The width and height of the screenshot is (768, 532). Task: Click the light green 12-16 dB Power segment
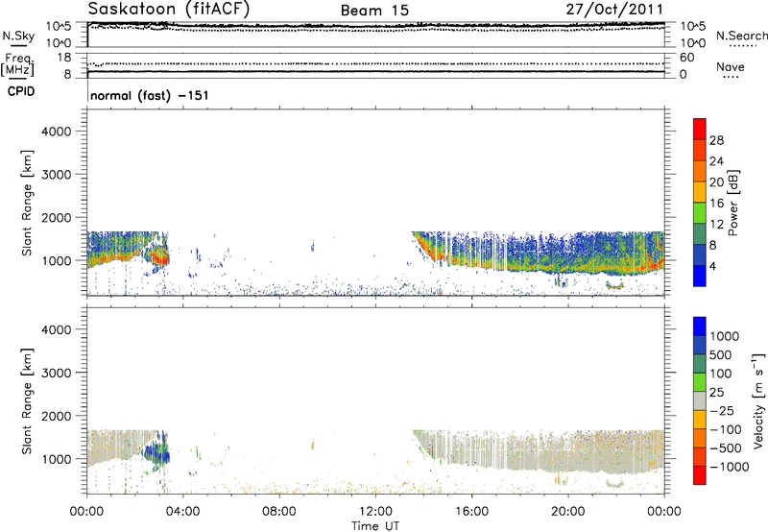[700, 213]
